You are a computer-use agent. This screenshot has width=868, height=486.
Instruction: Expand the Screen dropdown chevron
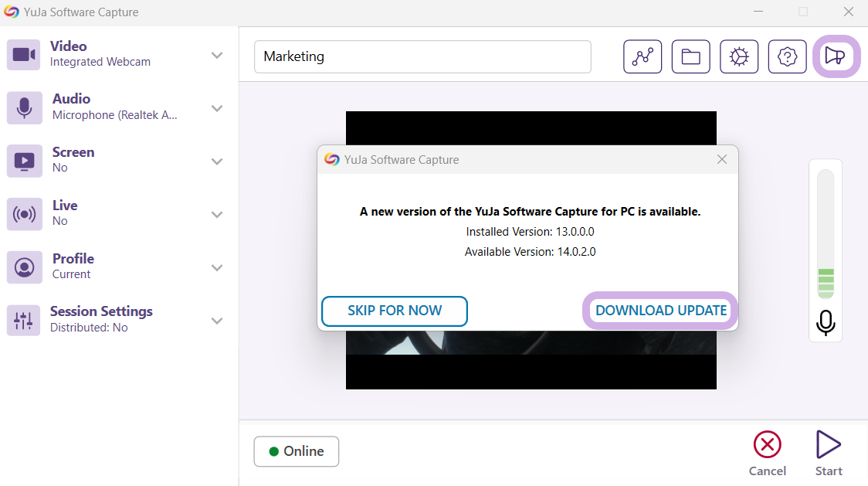click(217, 161)
